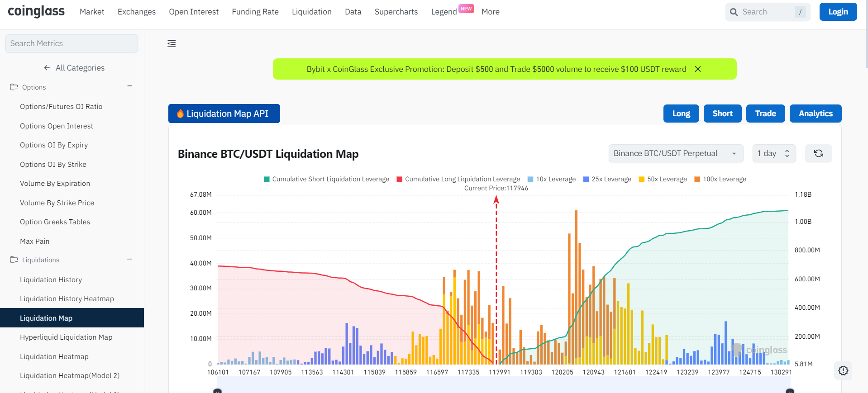Open the Funding Rate menu

click(255, 12)
